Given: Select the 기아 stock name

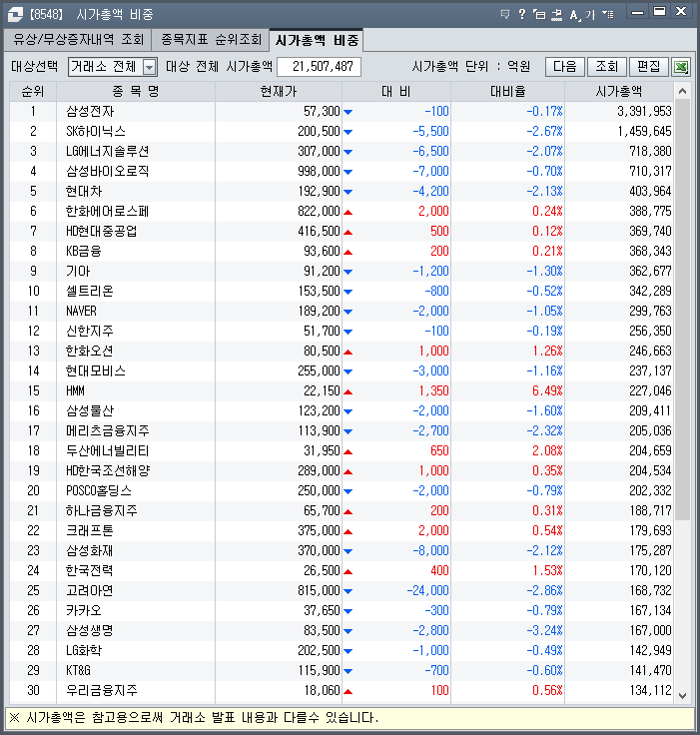Looking at the screenshot, I should [x=78, y=271].
